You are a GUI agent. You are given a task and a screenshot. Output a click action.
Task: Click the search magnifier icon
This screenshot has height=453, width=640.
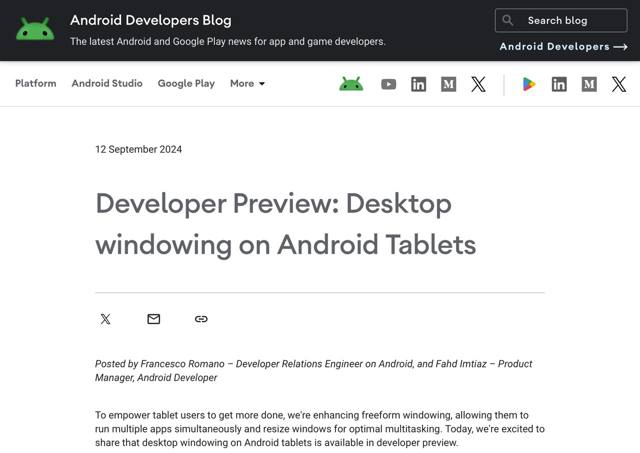(x=508, y=20)
